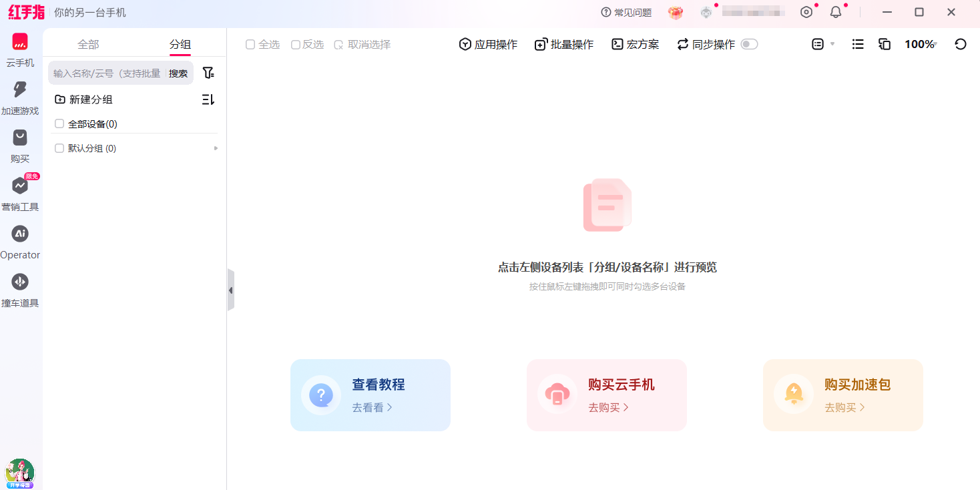
Task: Open the 查看教程 tutorial card
Action: coord(371,395)
